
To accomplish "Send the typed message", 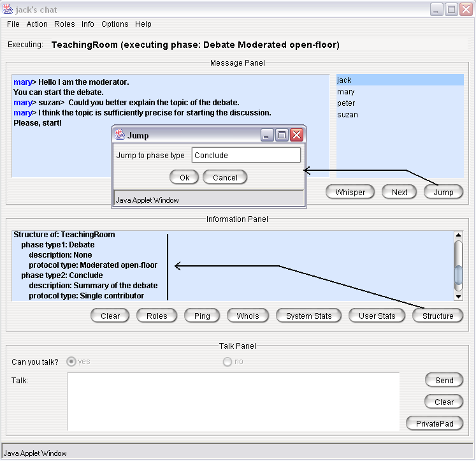I will tap(444, 380).
